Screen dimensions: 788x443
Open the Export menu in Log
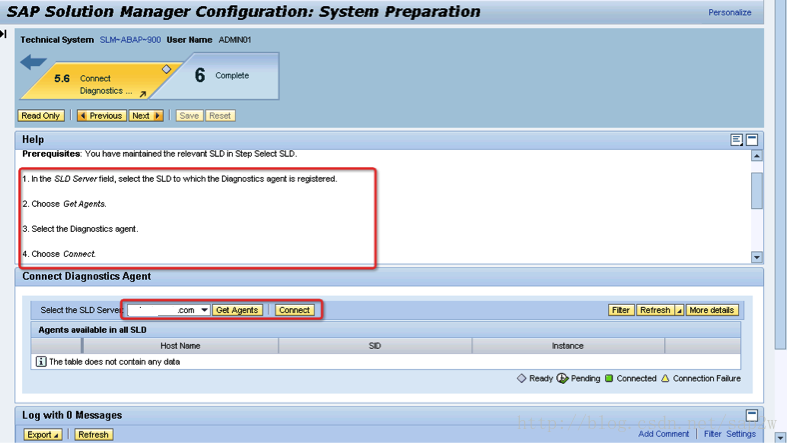[43, 434]
